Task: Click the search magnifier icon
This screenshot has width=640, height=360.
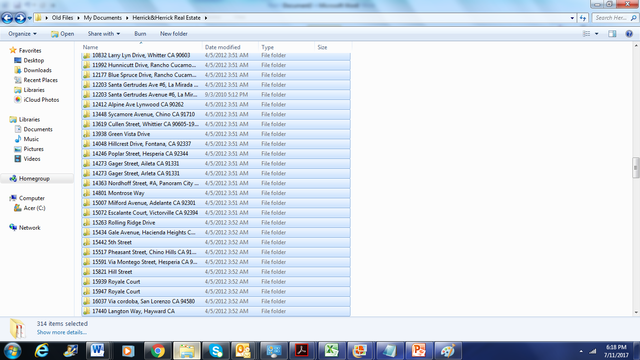Action: (x=633, y=18)
